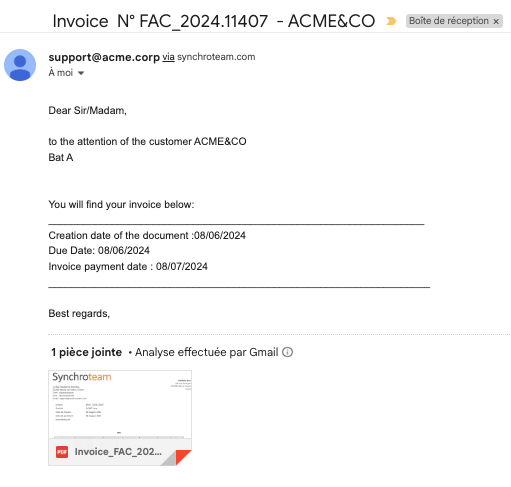The height and width of the screenshot is (487, 511).
Task: Click the red PDF file icon
Action: click(62, 452)
